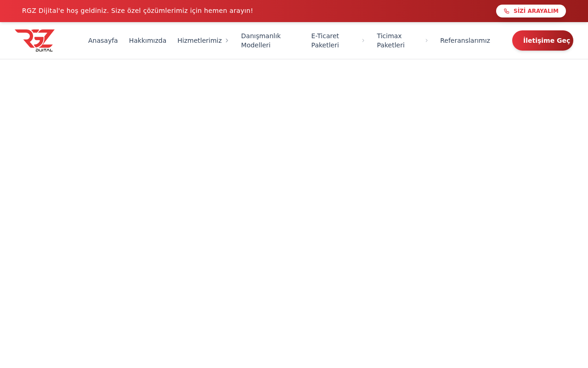Image resolution: width=588 pixels, height=368 pixels.
Task: Expand the E-Ticaret Paketleri chevron
Action: [363, 40]
